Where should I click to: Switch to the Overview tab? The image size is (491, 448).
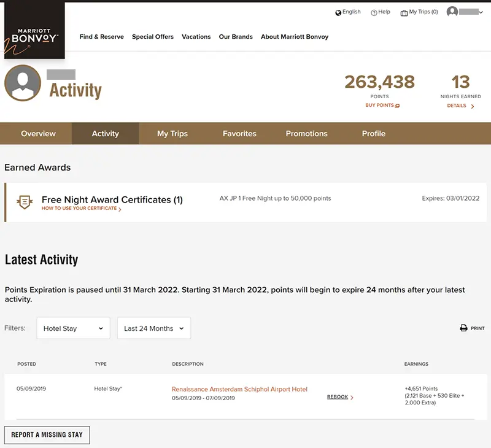38,134
